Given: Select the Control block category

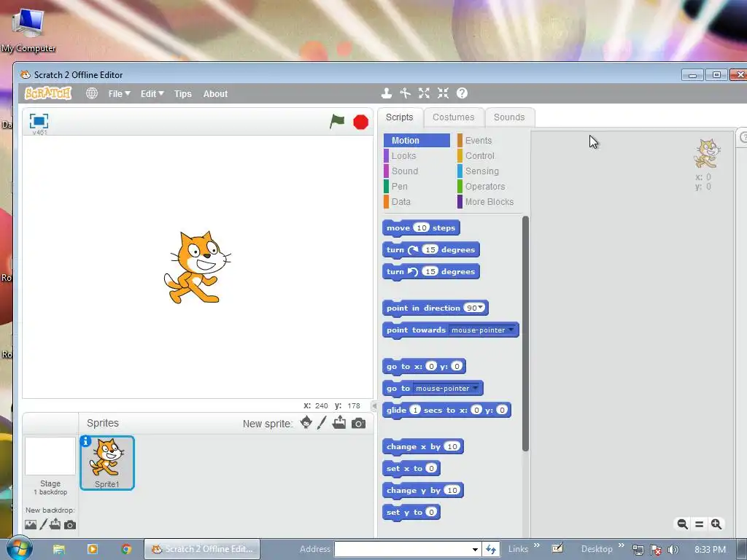Looking at the screenshot, I should click(479, 156).
